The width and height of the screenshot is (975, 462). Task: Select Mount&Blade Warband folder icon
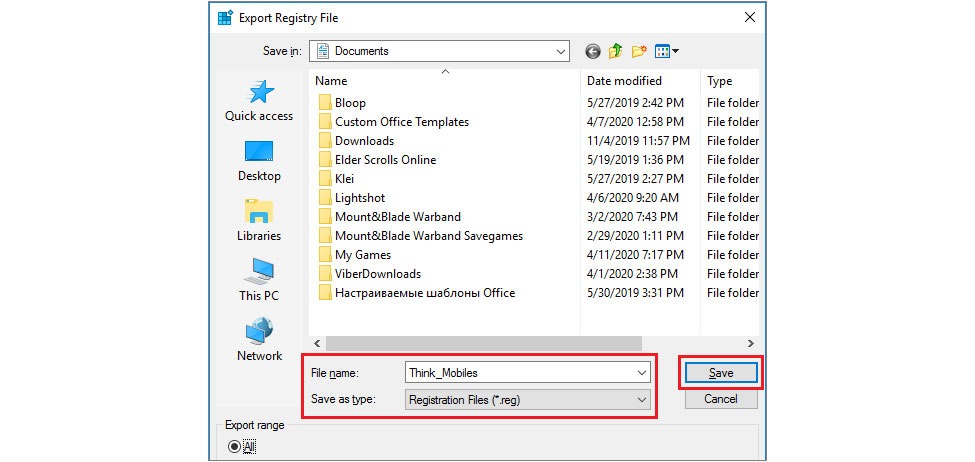(x=325, y=217)
